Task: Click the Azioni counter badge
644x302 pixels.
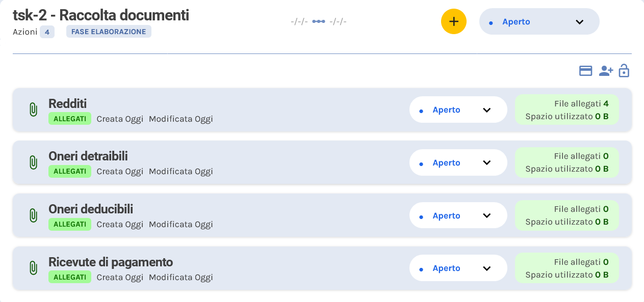Action: [47, 32]
